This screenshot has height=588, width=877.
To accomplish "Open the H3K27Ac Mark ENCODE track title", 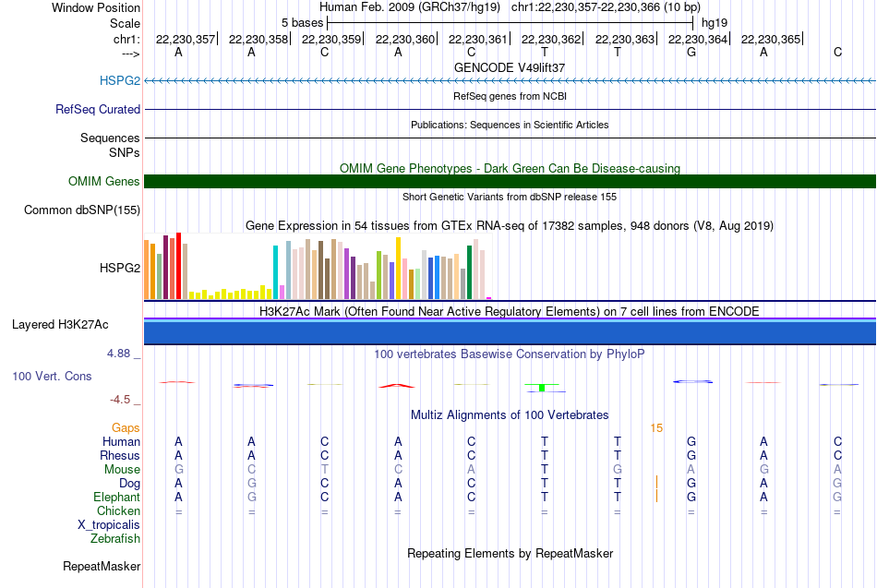I will (x=510, y=312).
